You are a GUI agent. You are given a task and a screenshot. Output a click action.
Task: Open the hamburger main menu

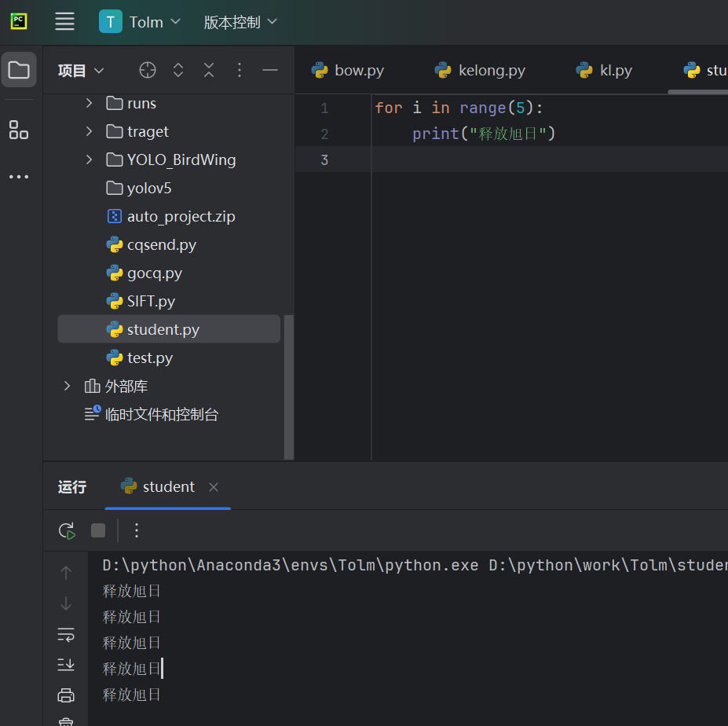(64, 22)
